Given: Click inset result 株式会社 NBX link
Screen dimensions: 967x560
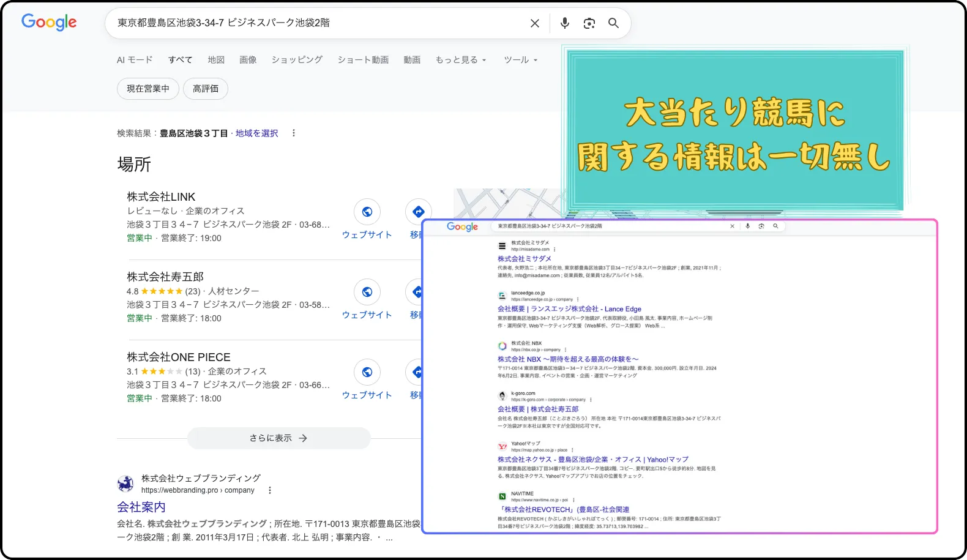Looking at the screenshot, I should 568,359.
